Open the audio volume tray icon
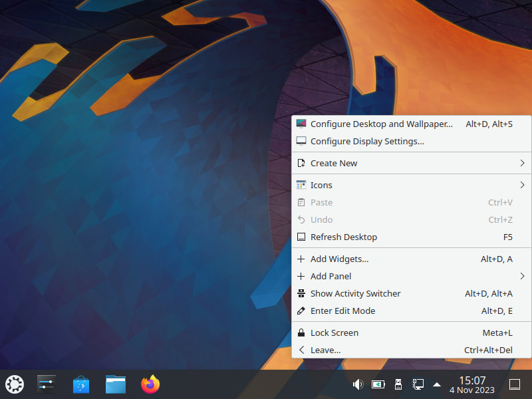The image size is (532, 399). point(358,384)
